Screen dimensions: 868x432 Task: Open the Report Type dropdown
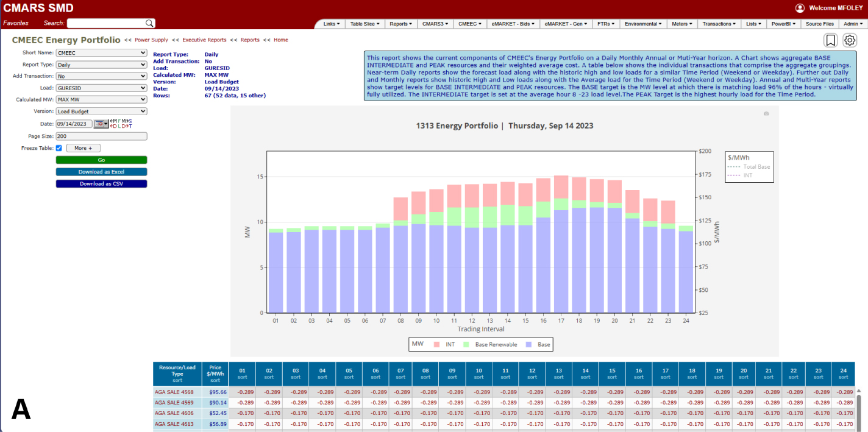tap(101, 65)
